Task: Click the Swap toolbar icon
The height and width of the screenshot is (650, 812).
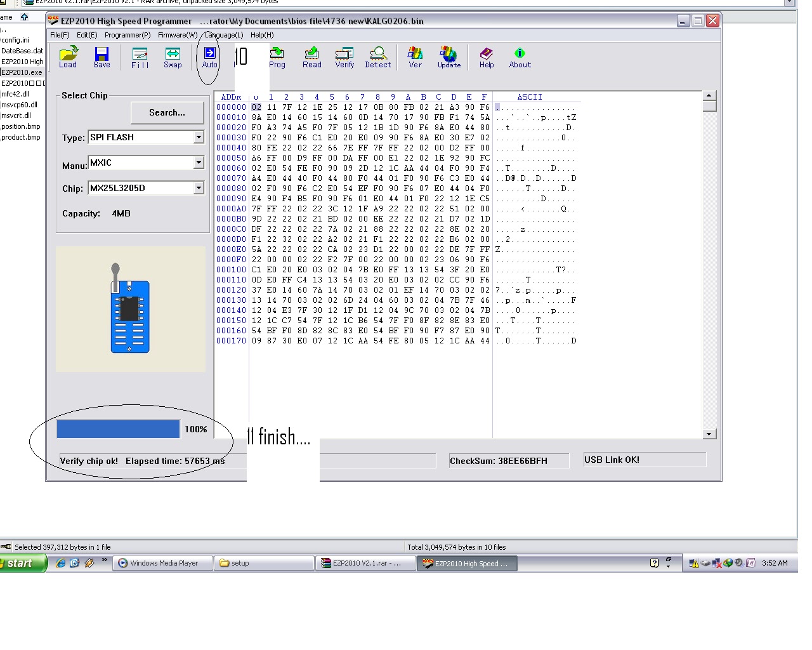Action: coord(173,57)
